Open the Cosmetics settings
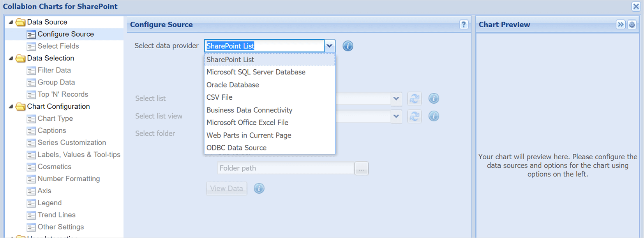Screen dimensions: 644x238 tap(54, 167)
